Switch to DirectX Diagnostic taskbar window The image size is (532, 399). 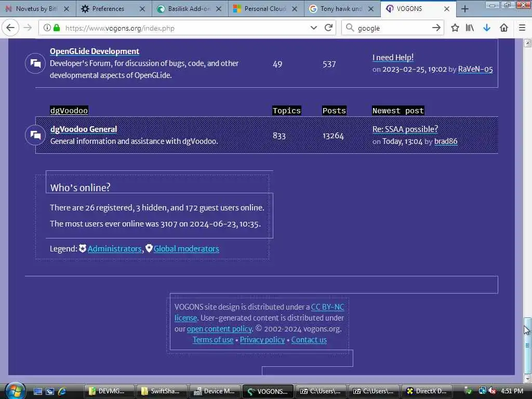pyautogui.click(x=428, y=391)
